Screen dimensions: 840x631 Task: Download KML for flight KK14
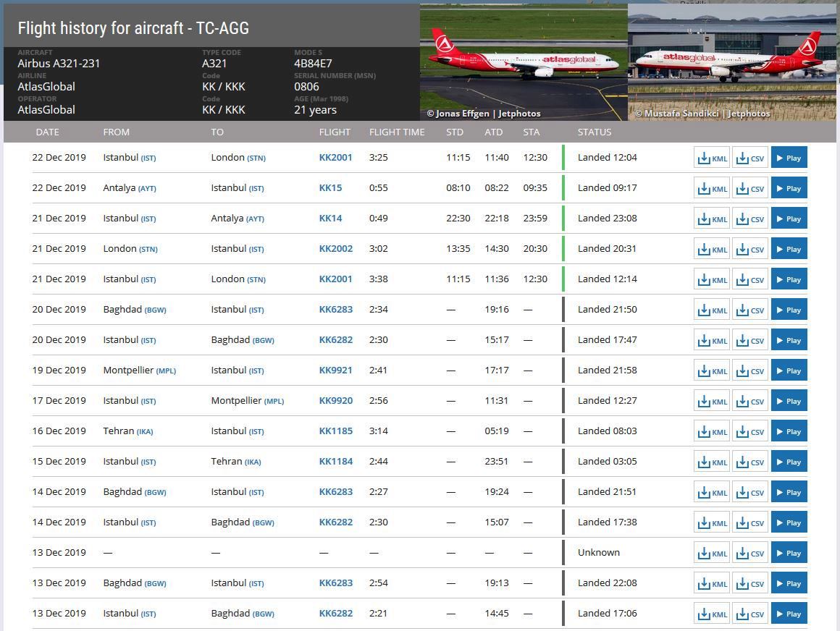[711, 219]
